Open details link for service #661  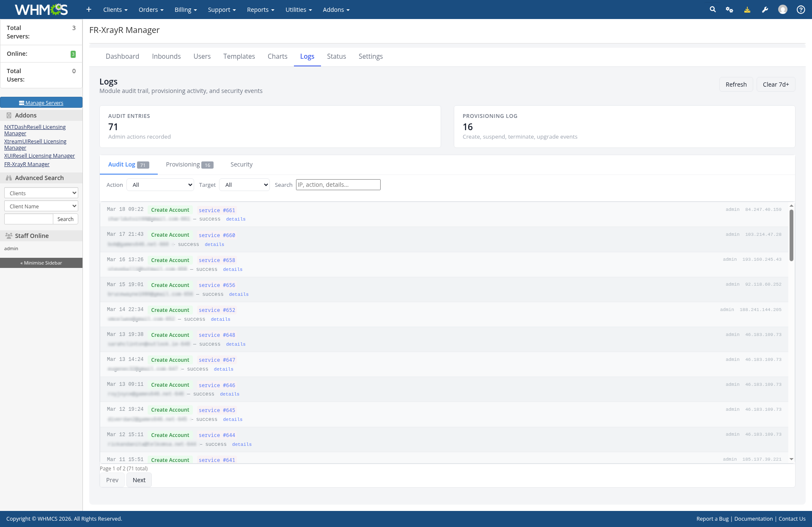point(236,219)
